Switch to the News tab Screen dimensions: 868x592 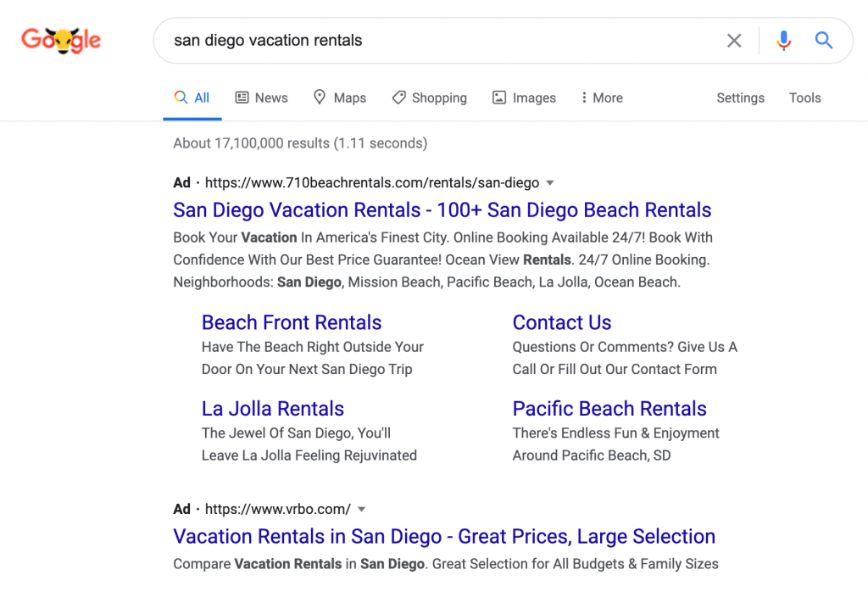261,98
